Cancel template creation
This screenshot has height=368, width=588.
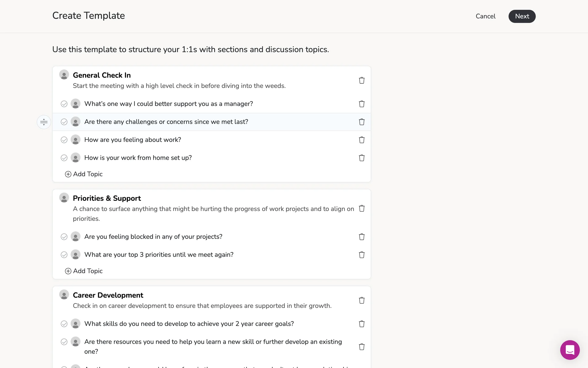tap(485, 16)
